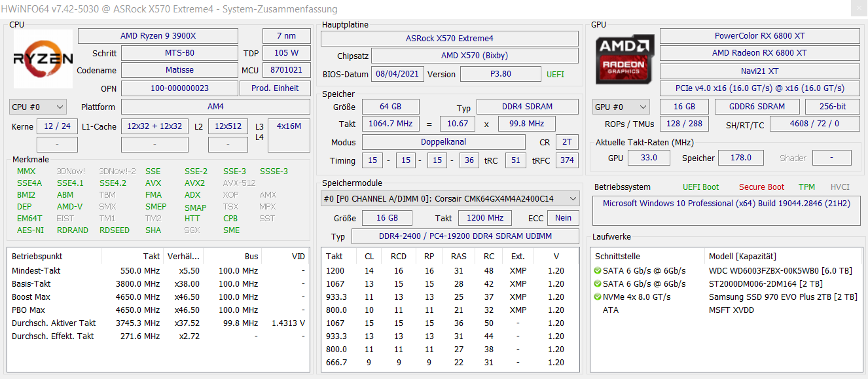Click the 16 GB GPU memory field
Viewport: 868px width, 379px height.
[684, 107]
